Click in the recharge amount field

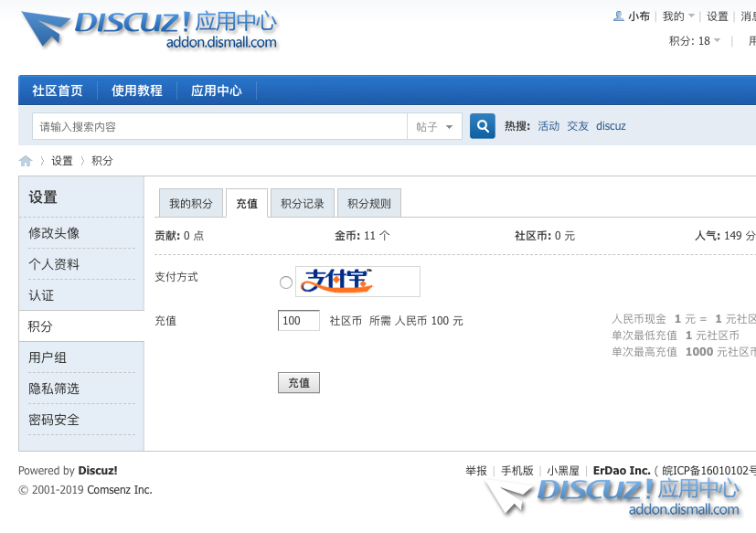tap(298, 321)
